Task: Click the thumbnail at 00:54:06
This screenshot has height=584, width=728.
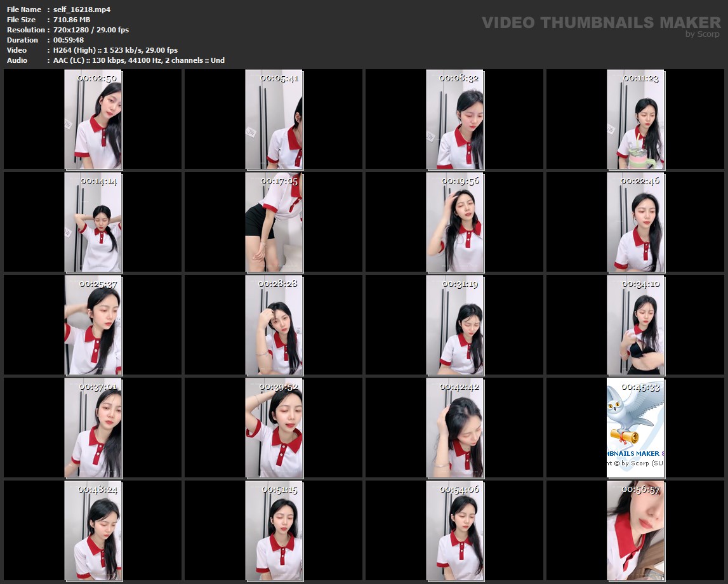Action: click(454, 531)
